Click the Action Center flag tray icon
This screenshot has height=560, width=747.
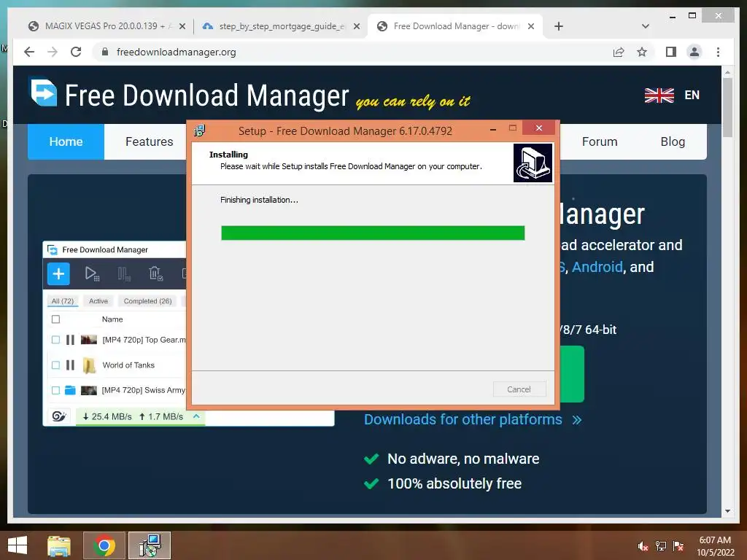(x=678, y=546)
